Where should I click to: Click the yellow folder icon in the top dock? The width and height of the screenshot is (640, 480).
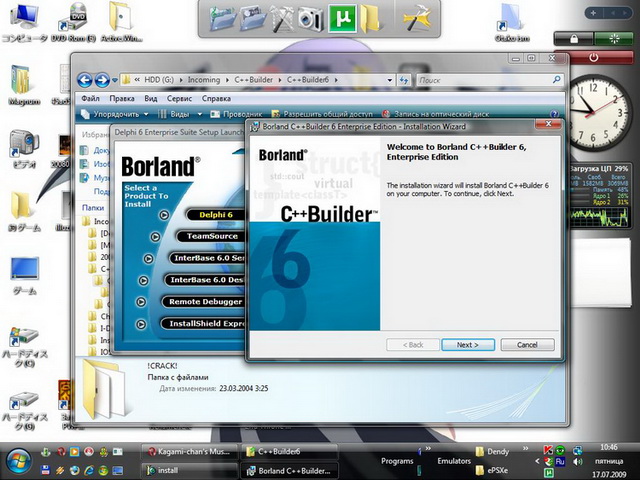[x=370, y=18]
